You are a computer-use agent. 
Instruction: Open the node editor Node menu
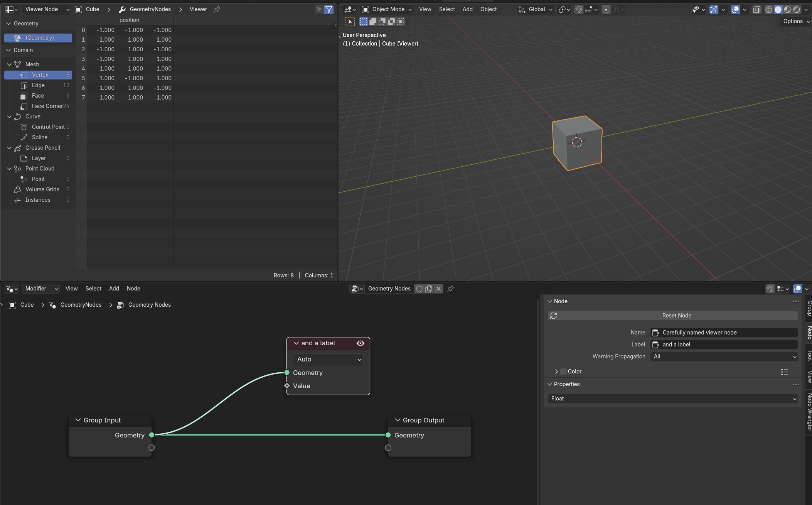pyautogui.click(x=133, y=289)
